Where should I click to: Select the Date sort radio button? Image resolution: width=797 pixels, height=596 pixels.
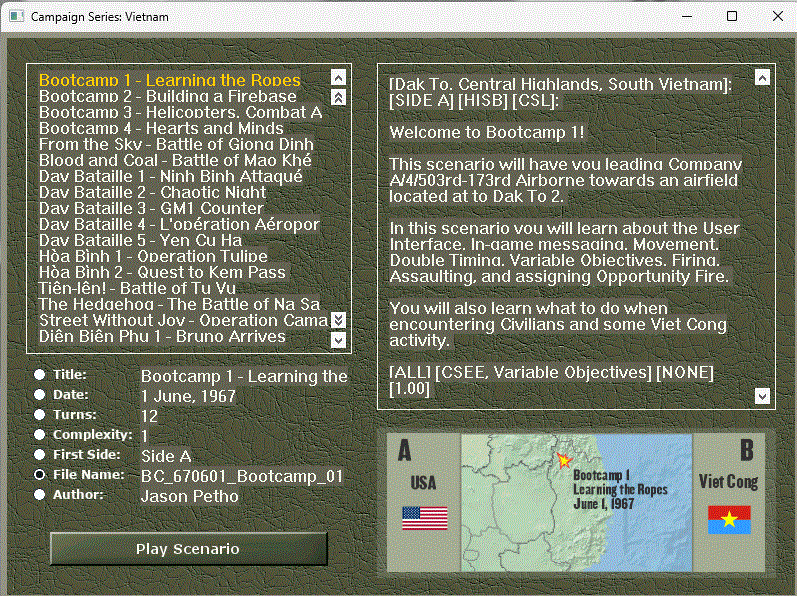point(40,394)
